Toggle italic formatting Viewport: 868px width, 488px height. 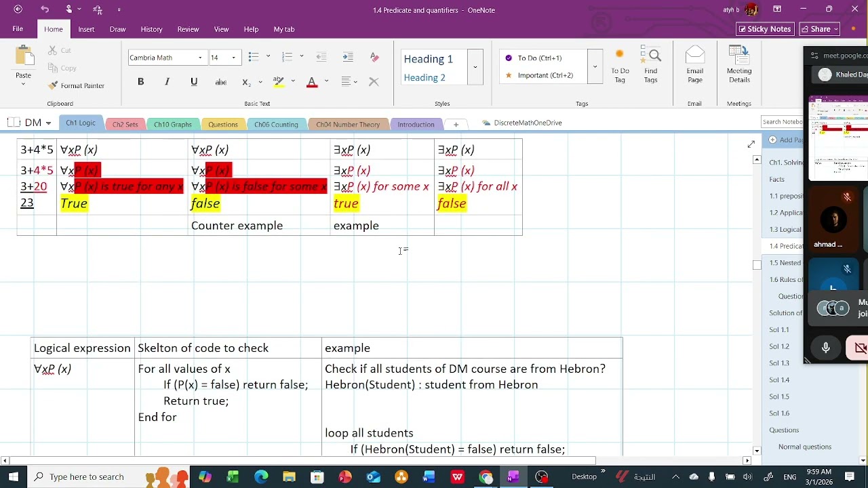tap(167, 81)
